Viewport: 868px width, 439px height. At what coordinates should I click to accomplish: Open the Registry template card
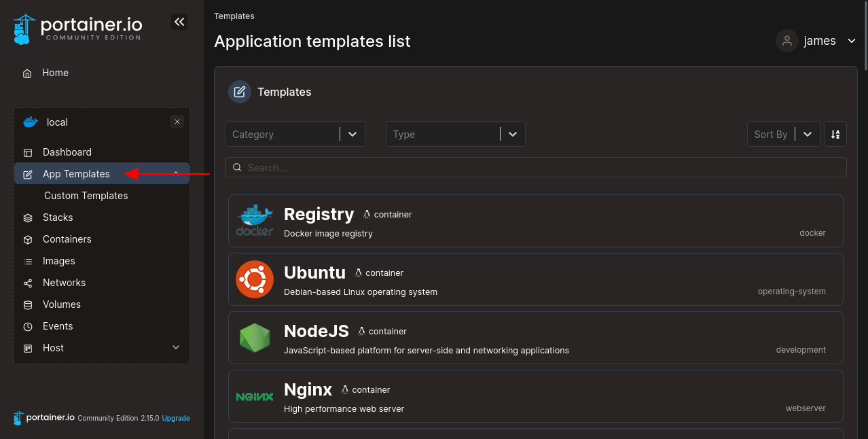click(535, 221)
